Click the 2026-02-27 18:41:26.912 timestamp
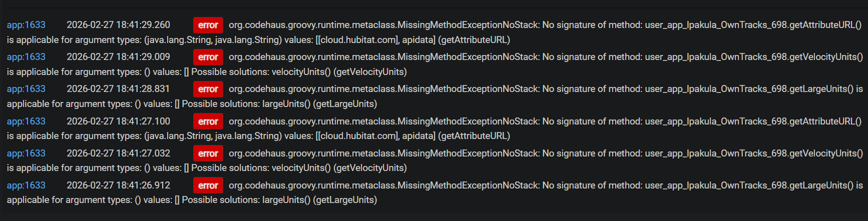This screenshot has height=221, width=868. (x=118, y=185)
